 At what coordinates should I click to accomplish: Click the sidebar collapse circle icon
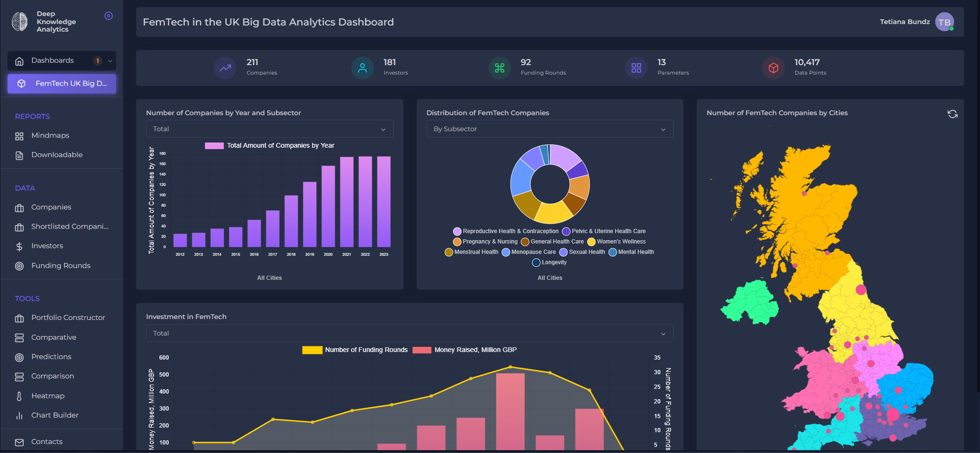pyautogui.click(x=108, y=16)
